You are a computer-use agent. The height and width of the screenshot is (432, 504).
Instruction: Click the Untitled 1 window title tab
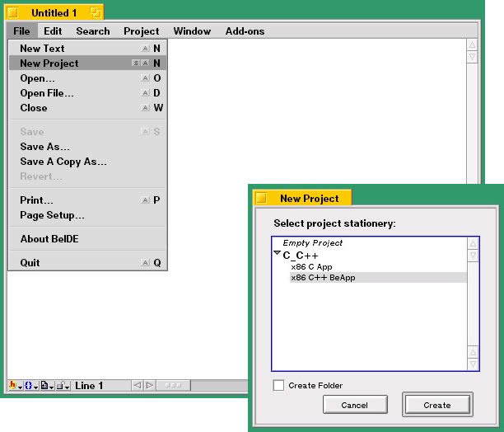pos(54,12)
